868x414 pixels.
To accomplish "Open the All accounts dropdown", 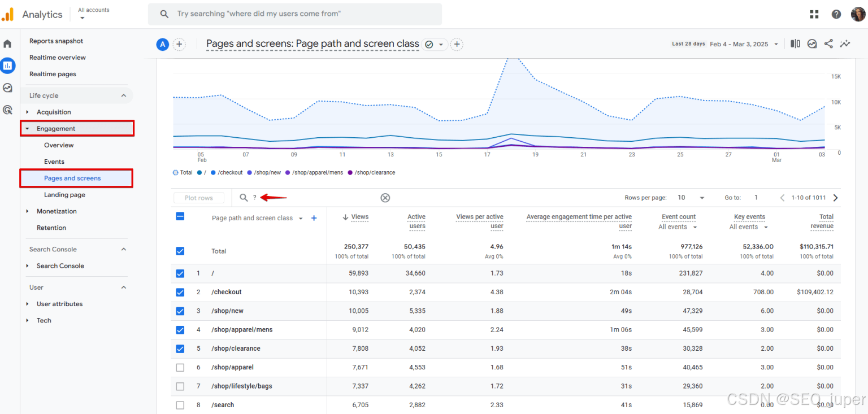I will (x=93, y=14).
